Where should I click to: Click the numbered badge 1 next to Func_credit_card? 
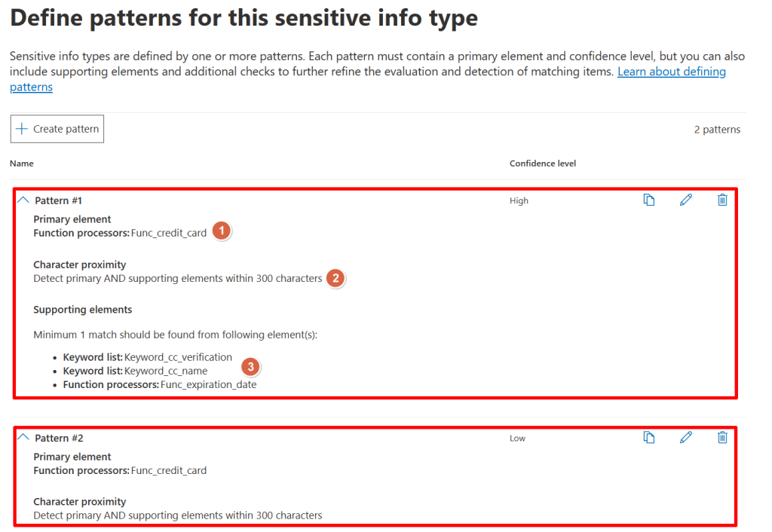221,231
